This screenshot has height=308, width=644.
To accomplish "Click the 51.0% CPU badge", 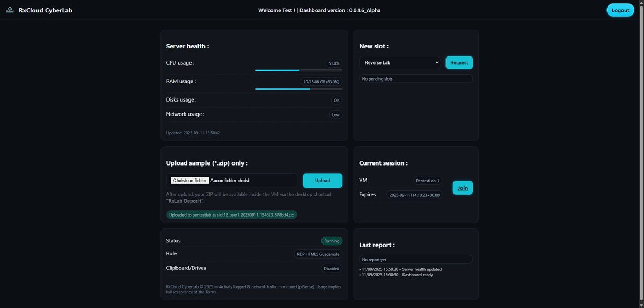I will point(334,63).
